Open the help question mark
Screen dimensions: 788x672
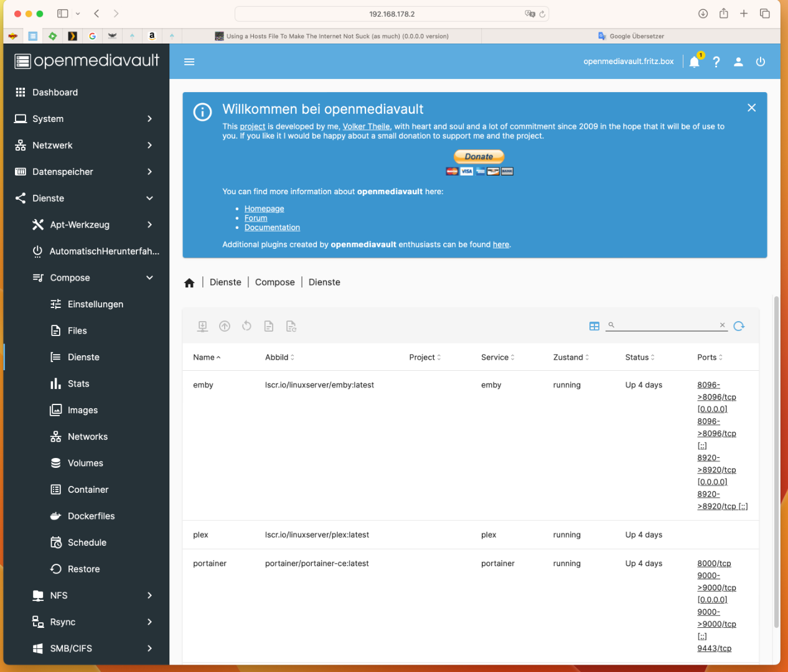coord(716,62)
